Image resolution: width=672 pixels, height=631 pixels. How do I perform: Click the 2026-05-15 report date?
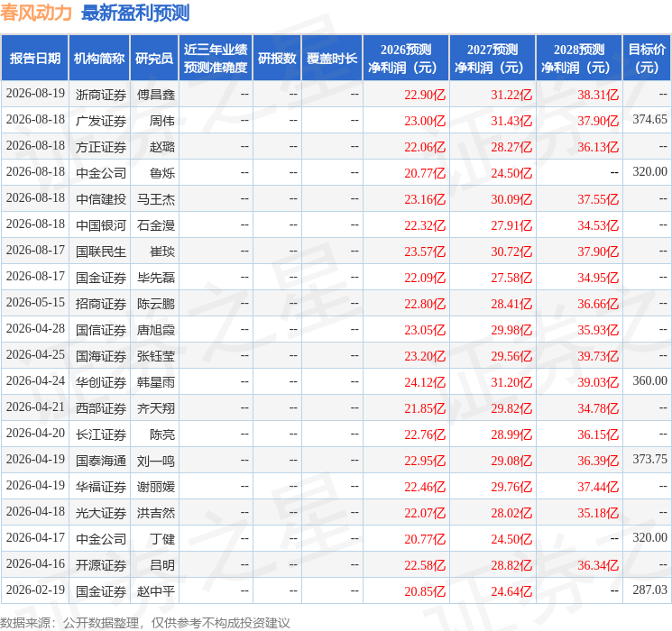(x=35, y=302)
